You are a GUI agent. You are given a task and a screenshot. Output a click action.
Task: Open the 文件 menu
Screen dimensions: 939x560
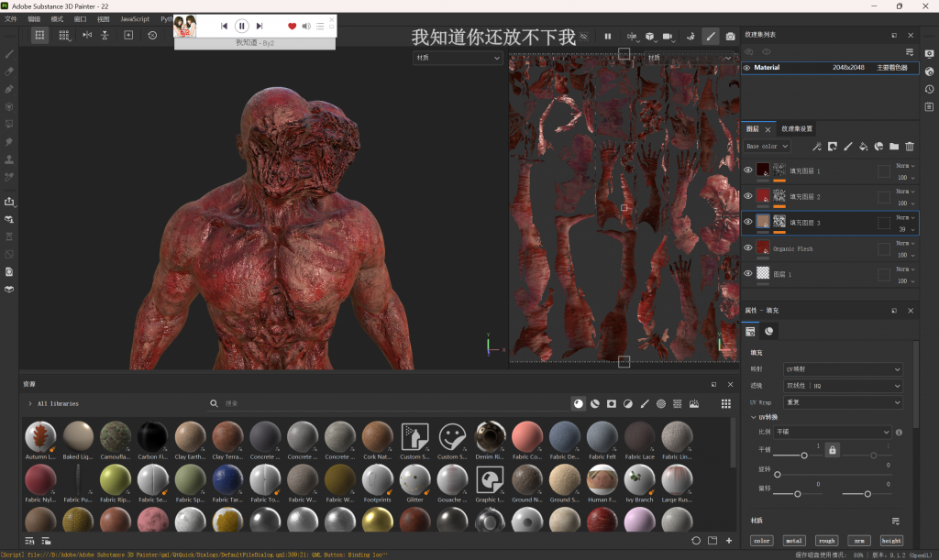pos(11,18)
